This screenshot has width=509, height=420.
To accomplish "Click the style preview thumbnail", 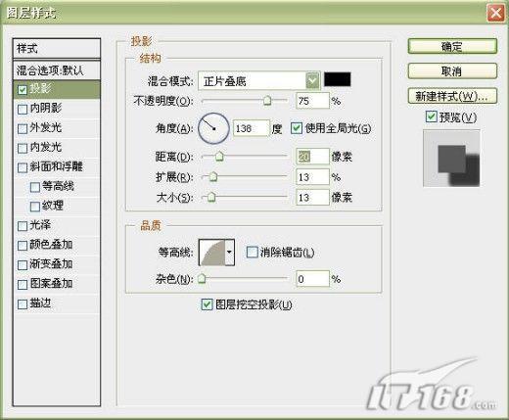I will 451,158.
